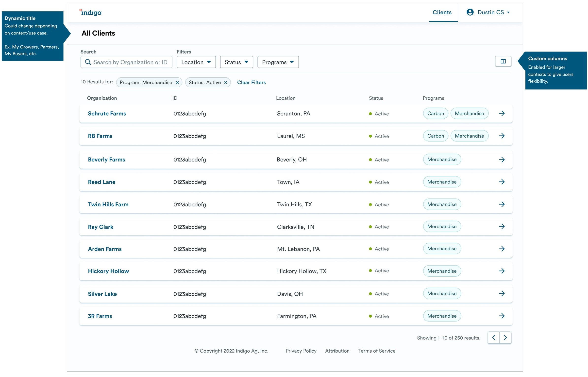Click the Dustin CS user avatar icon
Viewport: 588px width, 377px height.
(x=470, y=12)
